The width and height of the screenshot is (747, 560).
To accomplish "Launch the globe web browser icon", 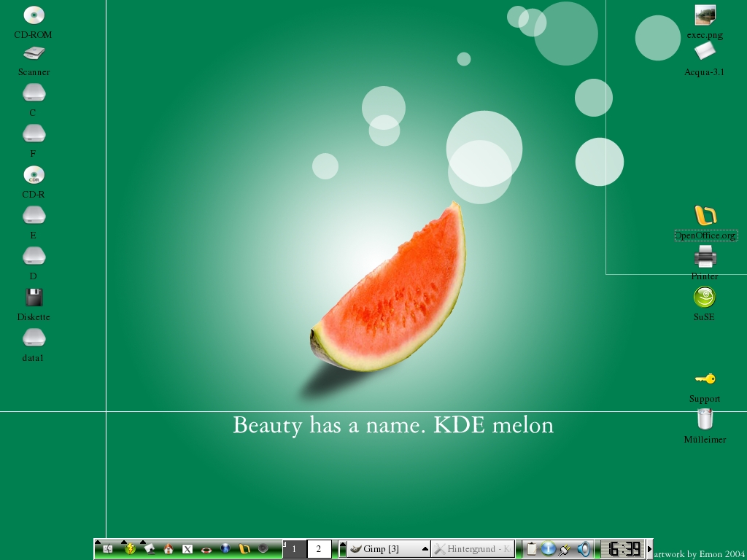I will (x=225, y=548).
